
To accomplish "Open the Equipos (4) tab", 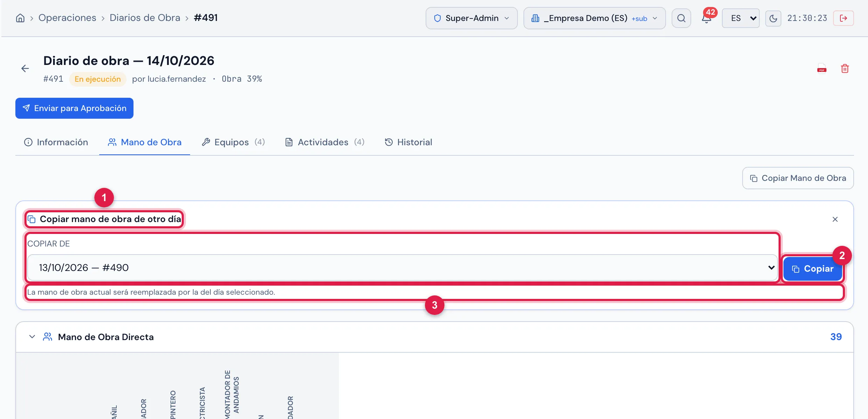I will pos(233,142).
